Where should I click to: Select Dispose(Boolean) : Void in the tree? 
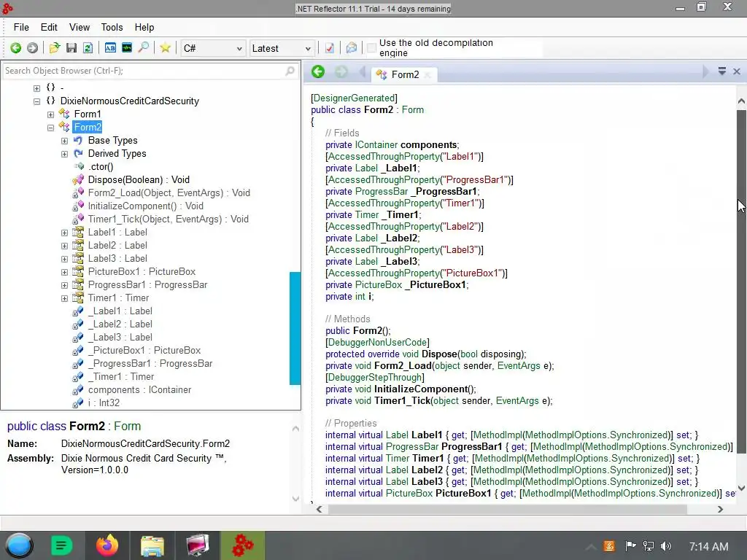tap(139, 179)
